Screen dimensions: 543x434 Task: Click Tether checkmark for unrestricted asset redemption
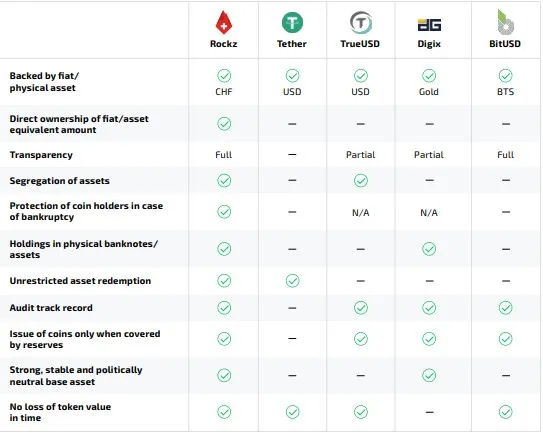tap(293, 281)
